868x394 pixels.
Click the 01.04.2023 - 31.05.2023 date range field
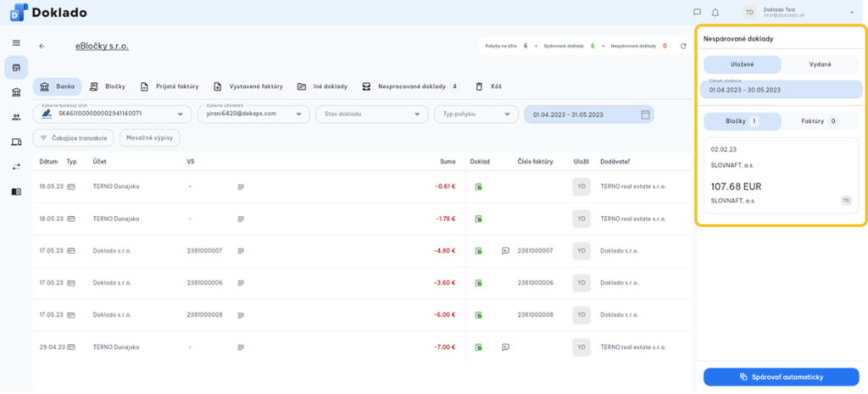[589, 114]
